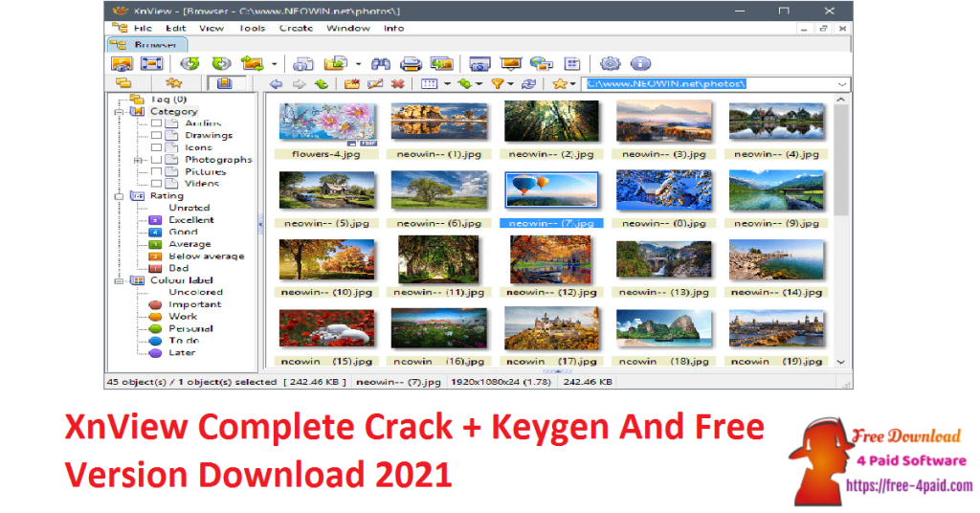Open the File menu
Screen dimensions: 980x513
click(143, 28)
